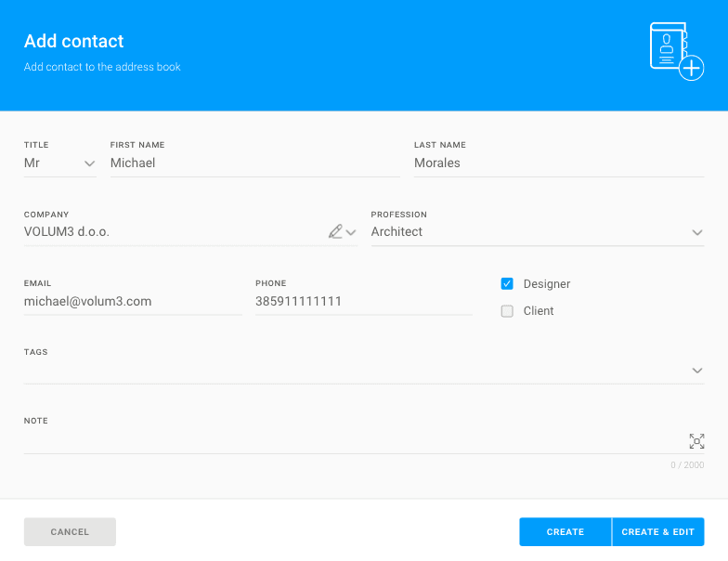Click the expand icon in Note field
Screen dimensions: 728x561
(696, 441)
